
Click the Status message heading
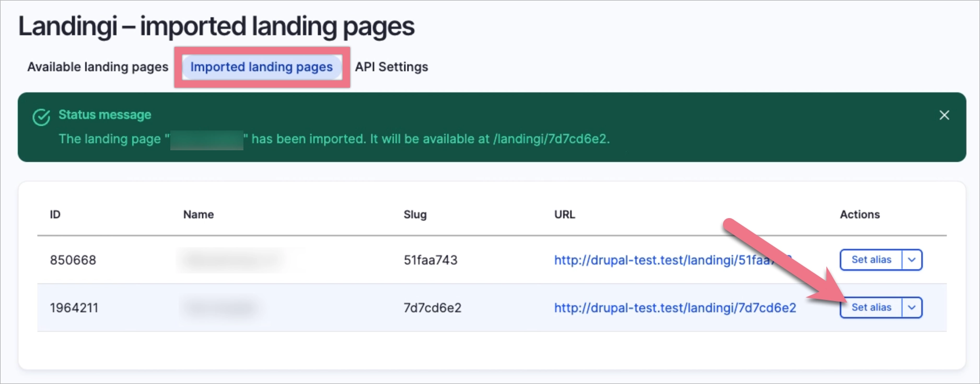105,115
